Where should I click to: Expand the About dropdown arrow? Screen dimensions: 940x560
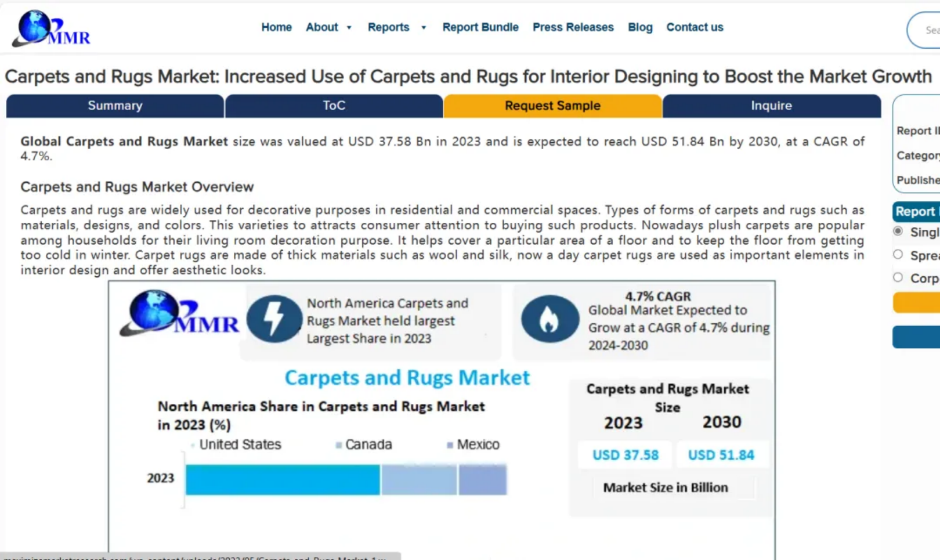coord(349,28)
